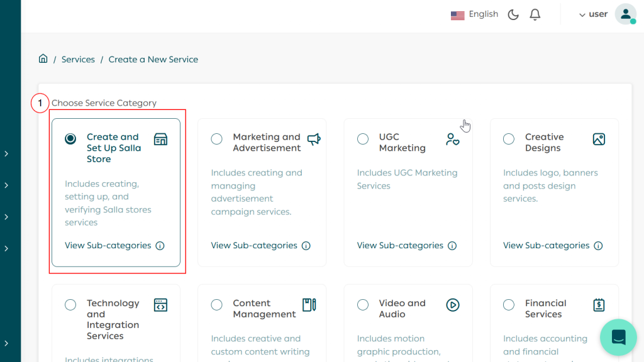Toggle dark mode moon icon
Screen dimensions: 644x362
point(513,14)
